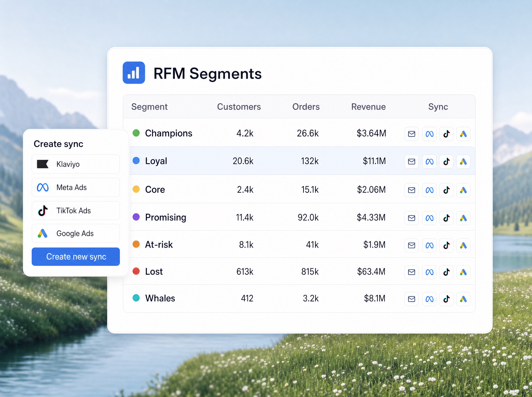Sync Lost segment to Google Ads
532x397 pixels.
pos(463,272)
